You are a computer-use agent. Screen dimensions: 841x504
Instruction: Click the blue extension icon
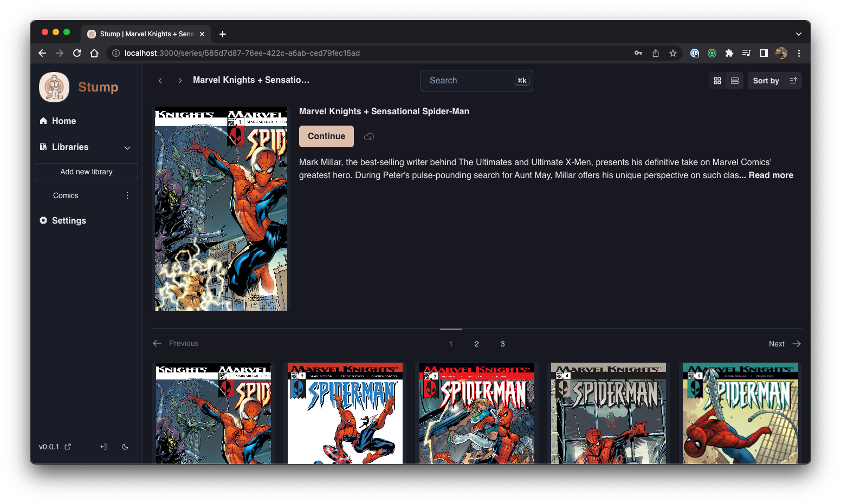click(x=695, y=53)
